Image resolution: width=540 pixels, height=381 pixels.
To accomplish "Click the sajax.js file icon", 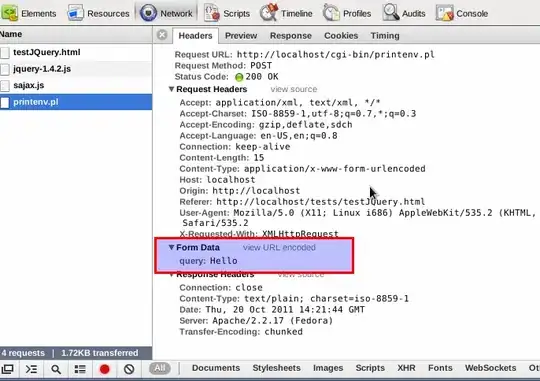I will (5, 86).
